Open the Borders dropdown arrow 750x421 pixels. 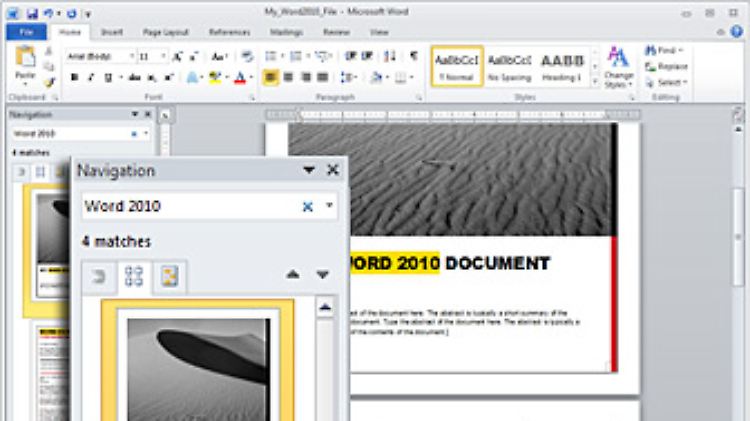pos(411,77)
